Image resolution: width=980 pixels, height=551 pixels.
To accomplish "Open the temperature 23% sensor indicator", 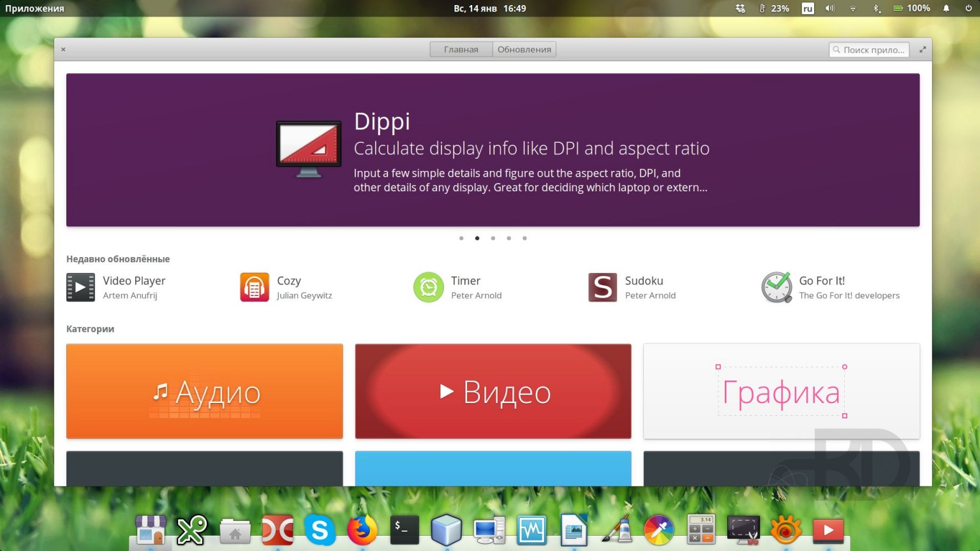I will [x=774, y=8].
